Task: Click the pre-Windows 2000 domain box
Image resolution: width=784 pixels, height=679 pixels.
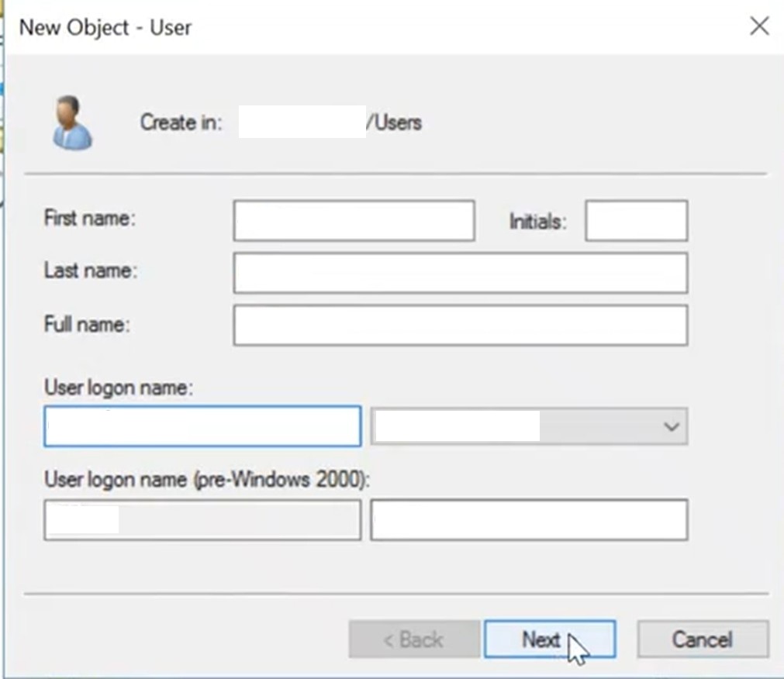Action: [x=202, y=519]
